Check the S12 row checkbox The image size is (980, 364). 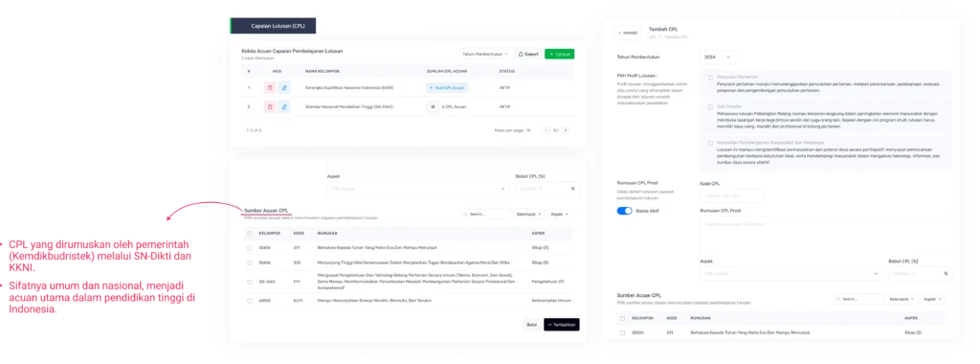[x=250, y=262]
